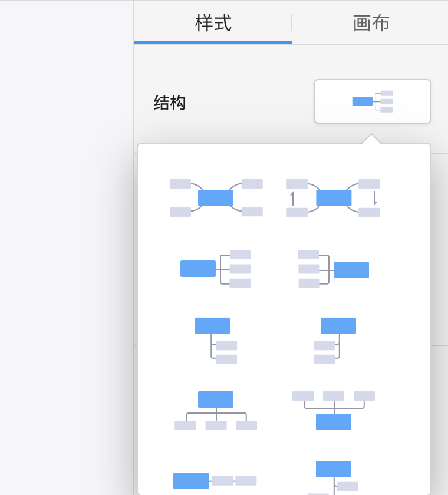Click the 结构 label
448x495 pixels.
(170, 103)
